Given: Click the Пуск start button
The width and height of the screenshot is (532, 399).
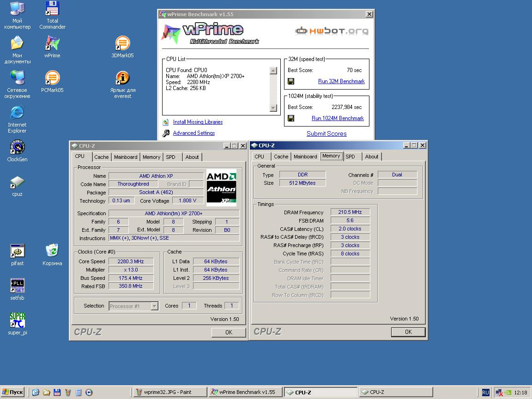Looking at the screenshot, I should coord(13,392).
